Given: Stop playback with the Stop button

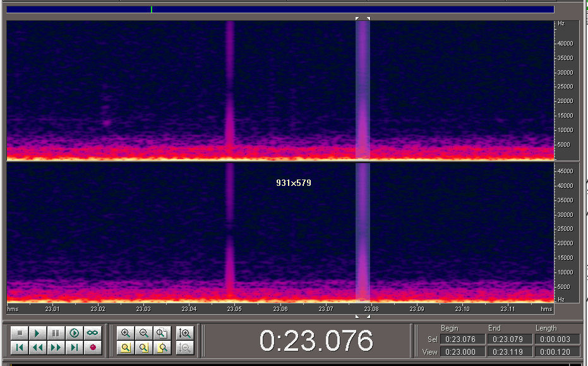Looking at the screenshot, I should pos(20,333).
